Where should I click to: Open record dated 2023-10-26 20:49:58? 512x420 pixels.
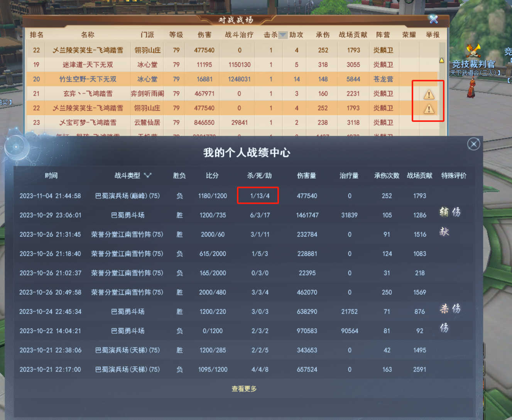(244, 292)
